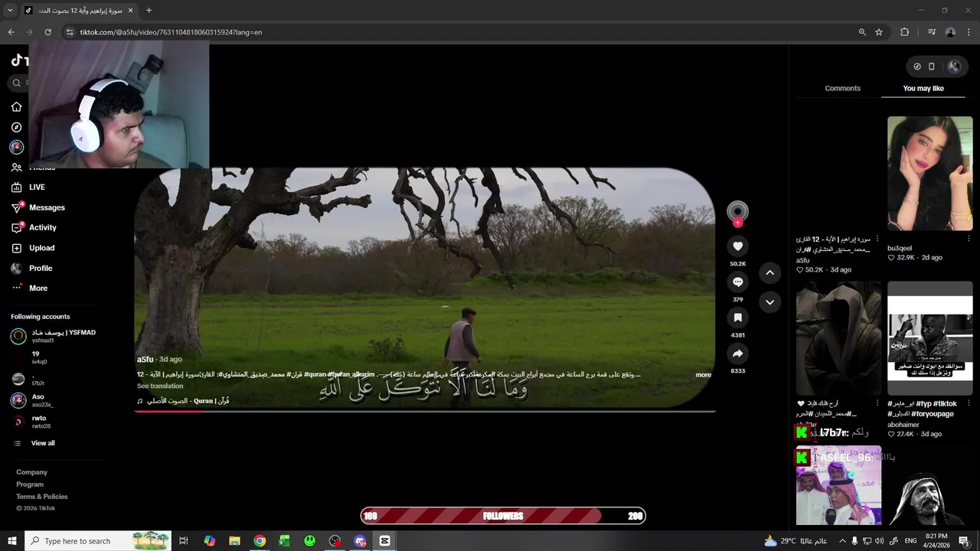Click the video progress bar

(x=425, y=411)
